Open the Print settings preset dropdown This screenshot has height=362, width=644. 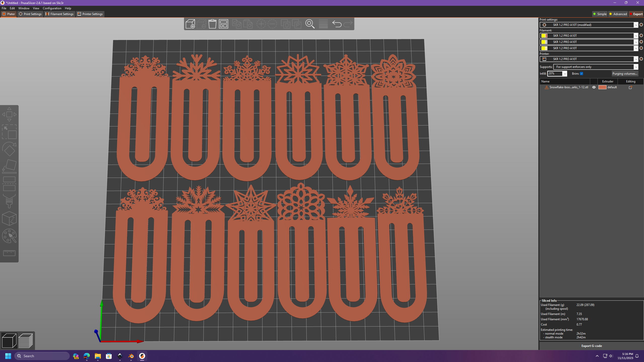pyautogui.click(x=636, y=25)
